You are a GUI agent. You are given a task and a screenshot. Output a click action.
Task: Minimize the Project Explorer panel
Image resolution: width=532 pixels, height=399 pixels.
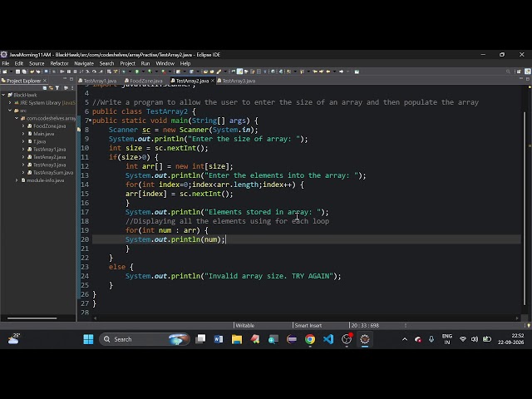(65, 79)
